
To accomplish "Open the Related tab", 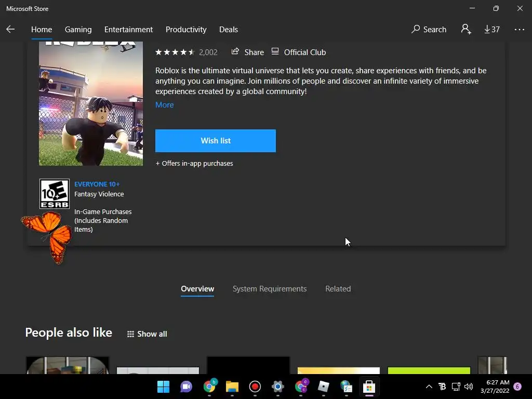I will 338,289.
